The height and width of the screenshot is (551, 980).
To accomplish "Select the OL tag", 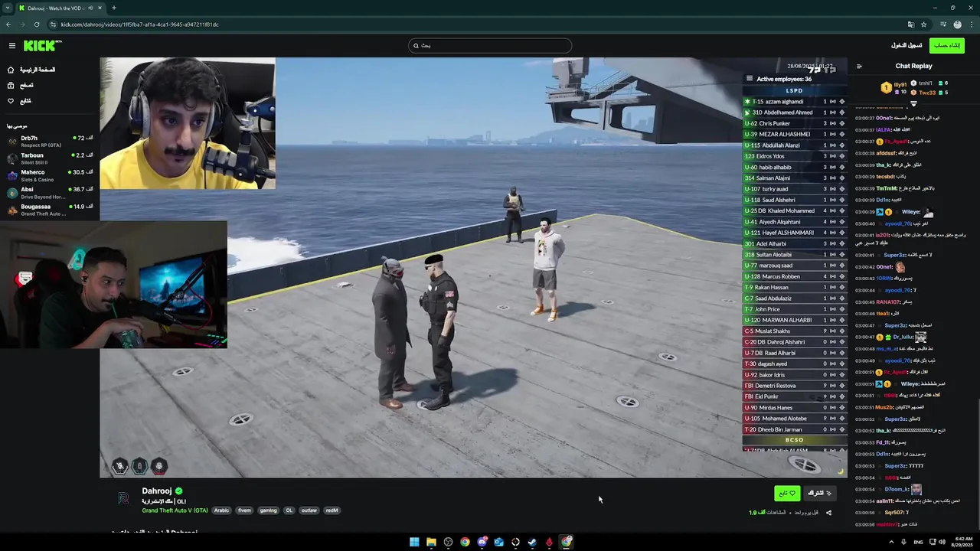I will [289, 510].
